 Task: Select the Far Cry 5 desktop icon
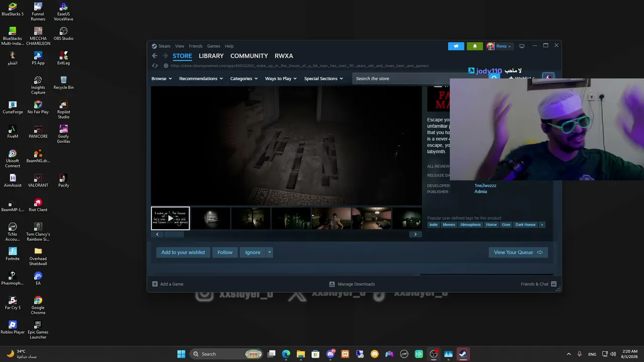point(13,303)
